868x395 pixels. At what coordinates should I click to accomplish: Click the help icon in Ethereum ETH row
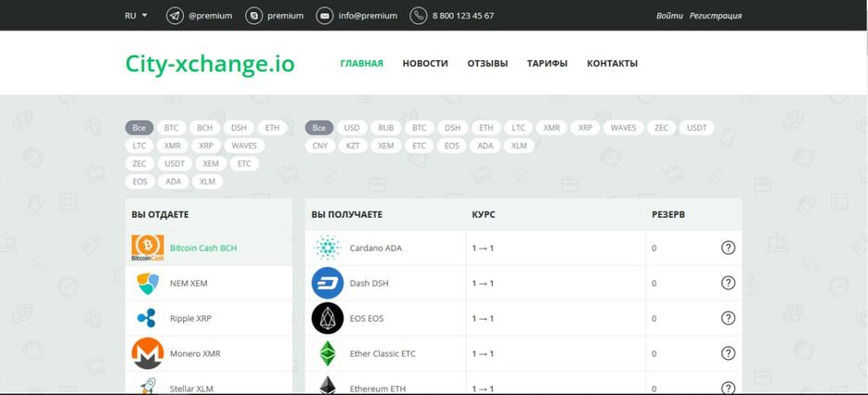[728, 389]
